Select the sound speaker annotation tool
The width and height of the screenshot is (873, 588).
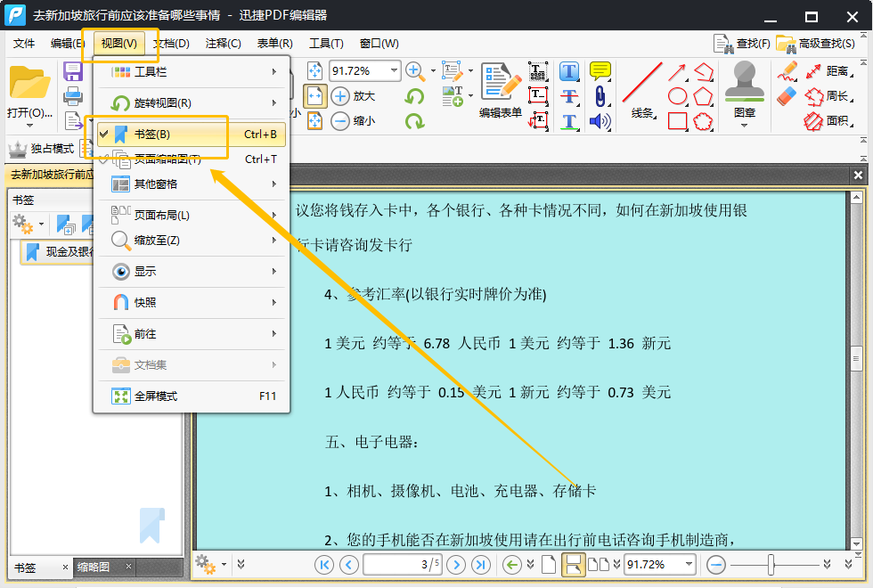600,121
